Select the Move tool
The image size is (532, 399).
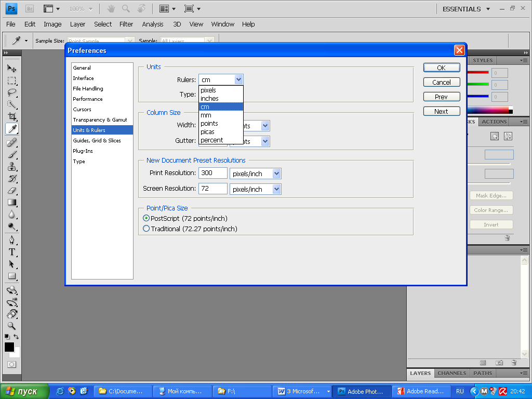12,69
